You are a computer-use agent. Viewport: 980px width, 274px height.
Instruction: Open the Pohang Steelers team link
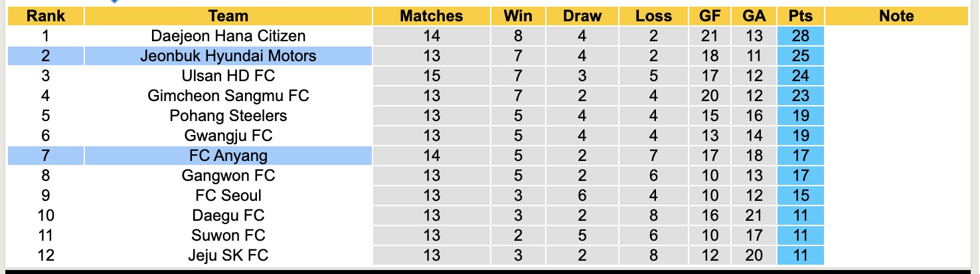[x=228, y=116]
